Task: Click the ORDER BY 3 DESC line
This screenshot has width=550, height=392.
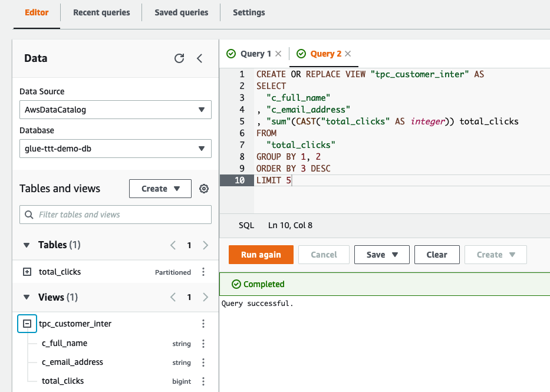Action: click(293, 169)
